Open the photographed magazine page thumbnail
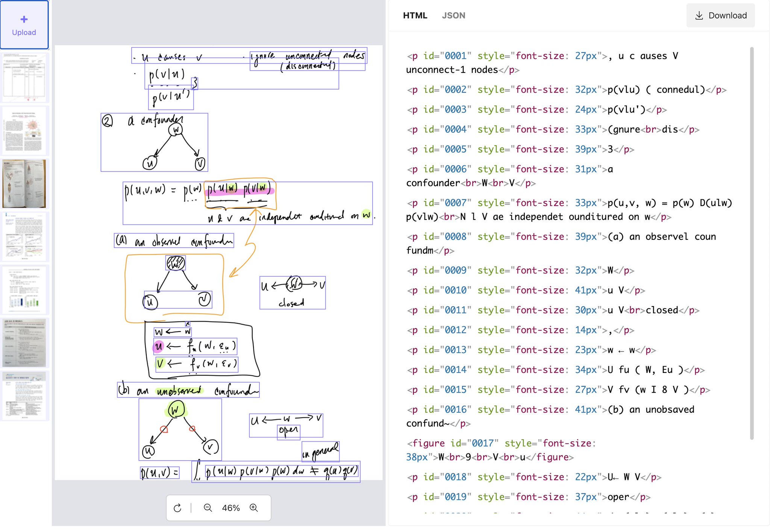 click(x=24, y=184)
